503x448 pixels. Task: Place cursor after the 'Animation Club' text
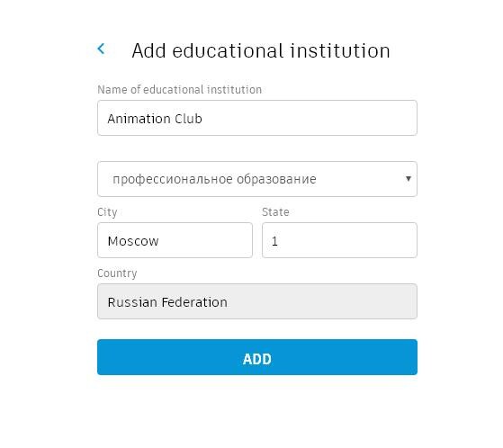point(203,119)
